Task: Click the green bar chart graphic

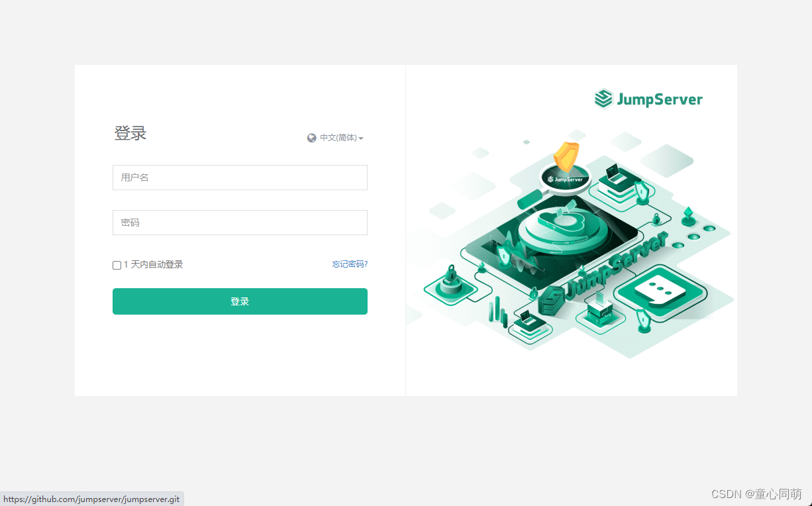Action: 498,311
